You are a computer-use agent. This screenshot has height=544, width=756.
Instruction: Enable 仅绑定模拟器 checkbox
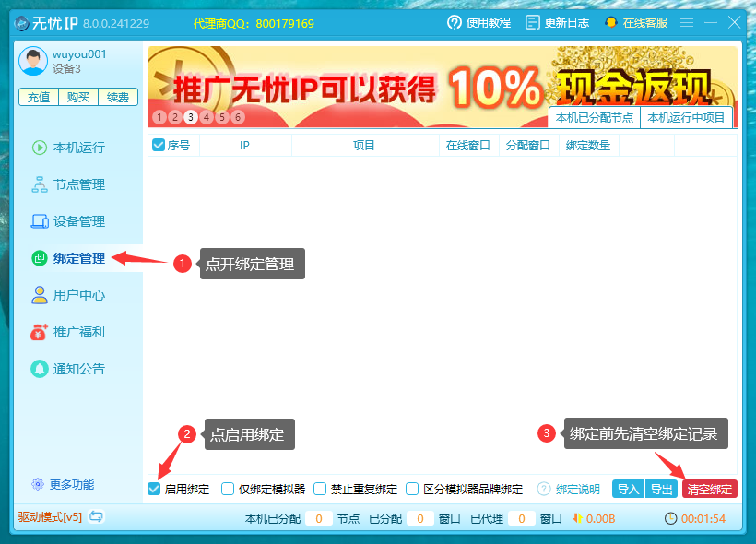[x=228, y=489]
